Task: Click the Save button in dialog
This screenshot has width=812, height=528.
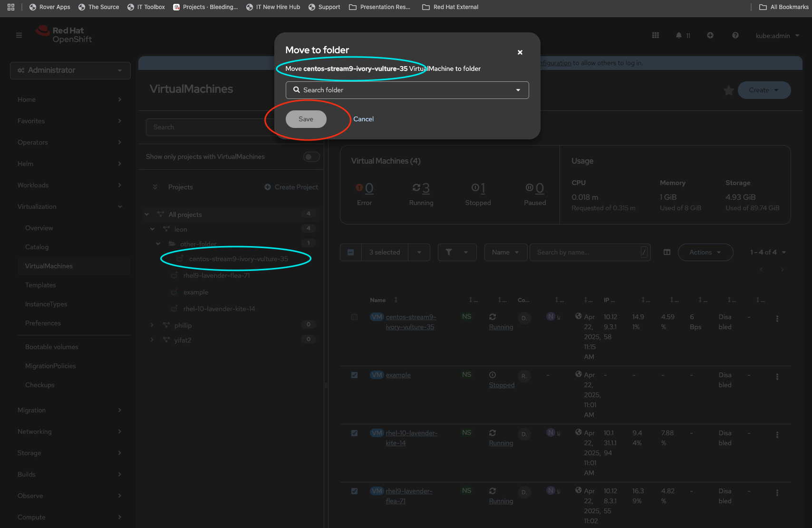Action: [306, 119]
